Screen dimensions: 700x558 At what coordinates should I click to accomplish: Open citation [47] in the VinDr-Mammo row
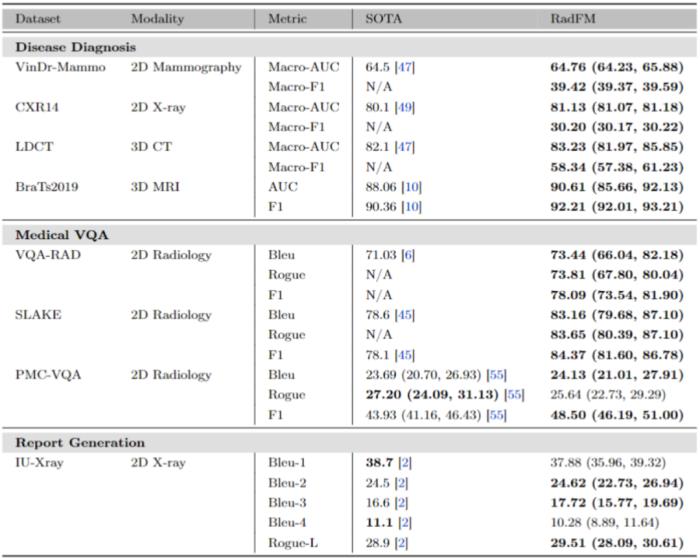[405, 67]
